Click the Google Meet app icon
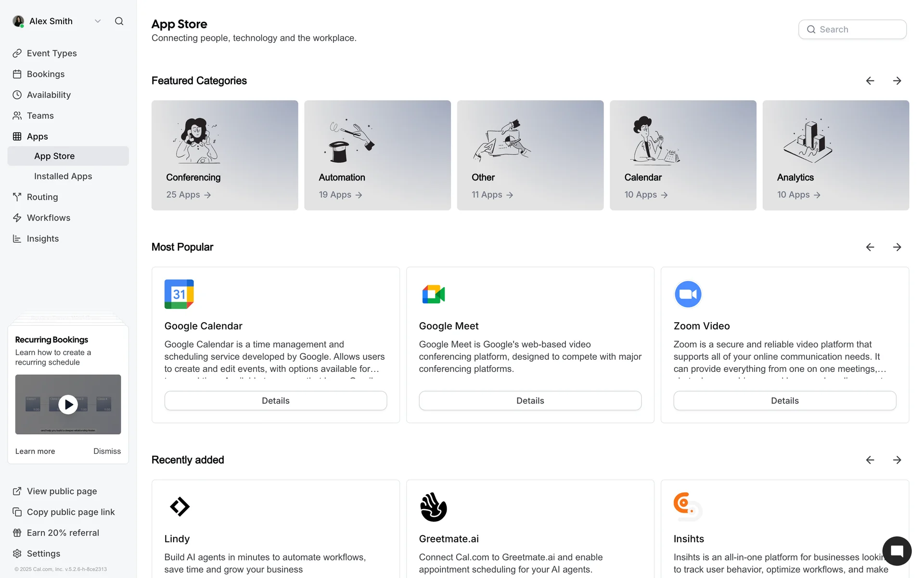Viewport: 924px width, 578px height. click(x=433, y=294)
